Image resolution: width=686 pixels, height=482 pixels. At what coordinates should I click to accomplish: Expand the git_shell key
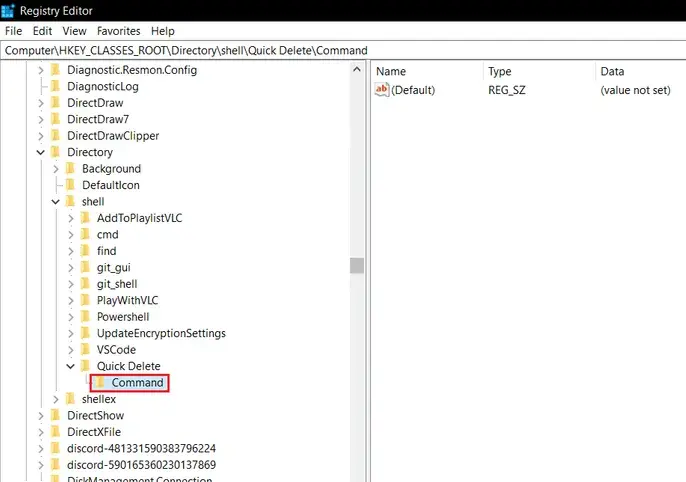(71, 284)
